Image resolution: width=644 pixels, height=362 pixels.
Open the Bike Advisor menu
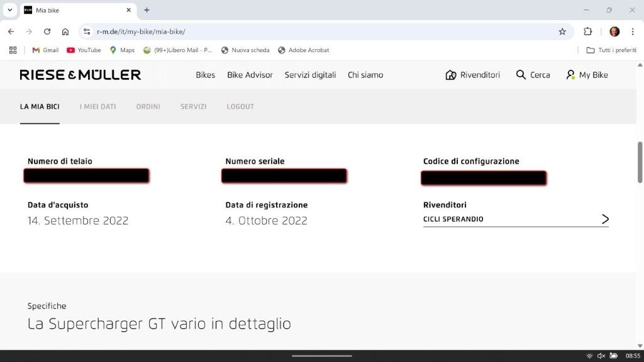point(250,75)
